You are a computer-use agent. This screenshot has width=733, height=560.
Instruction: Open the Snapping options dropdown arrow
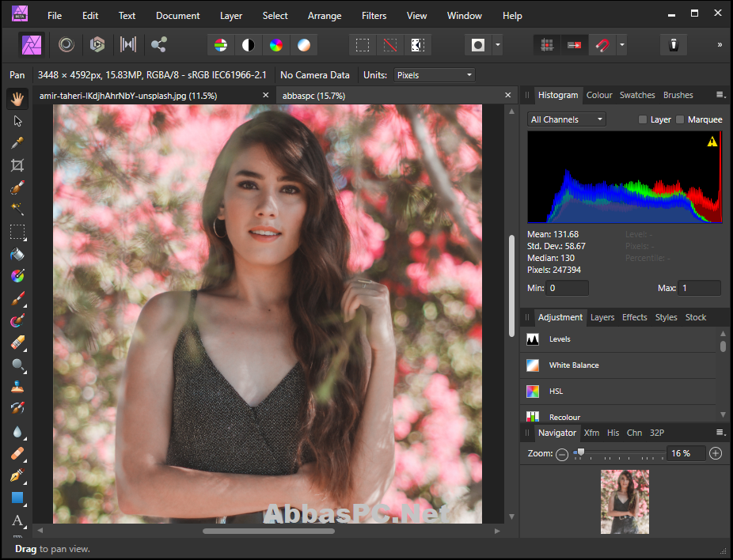click(x=621, y=45)
